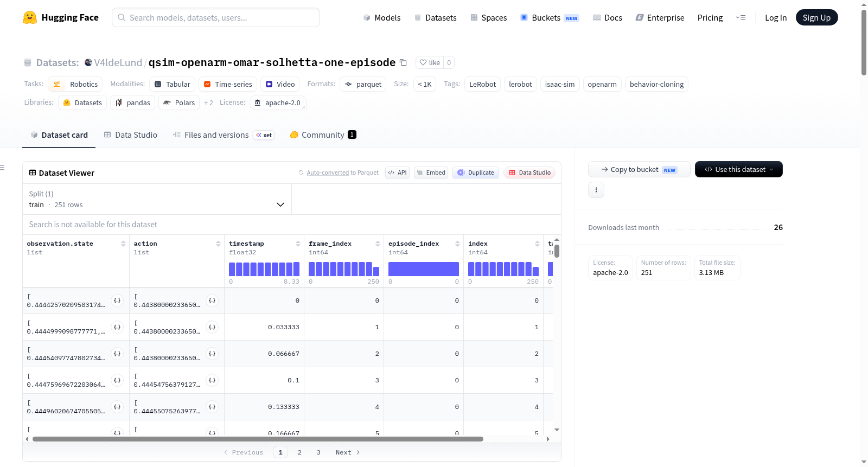Open the three-dot more options button
This screenshot has width=868, height=467.
pyautogui.click(x=596, y=190)
